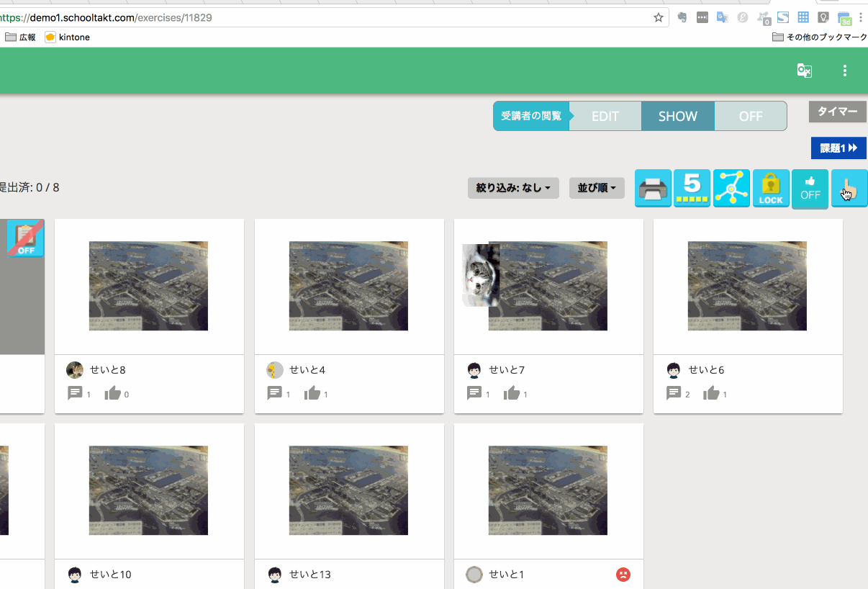
Task: Click the yellow LOCK padlock icon
Action: [x=771, y=189]
